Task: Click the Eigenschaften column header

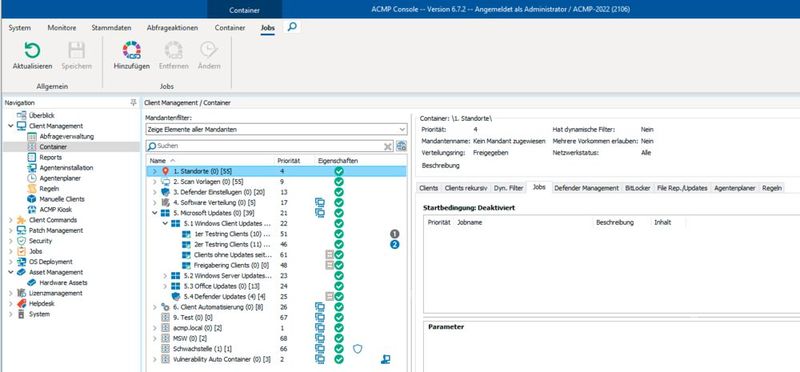Action: click(x=337, y=161)
